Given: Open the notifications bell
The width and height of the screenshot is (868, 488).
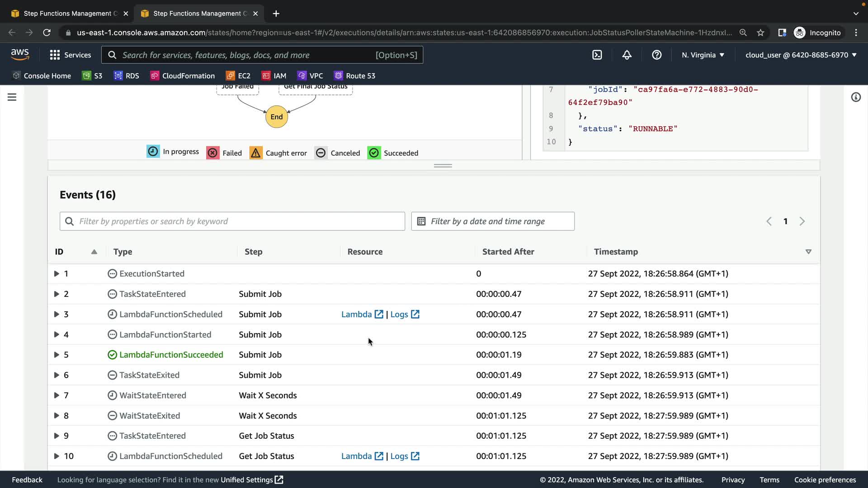Looking at the screenshot, I should [x=627, y=55].
